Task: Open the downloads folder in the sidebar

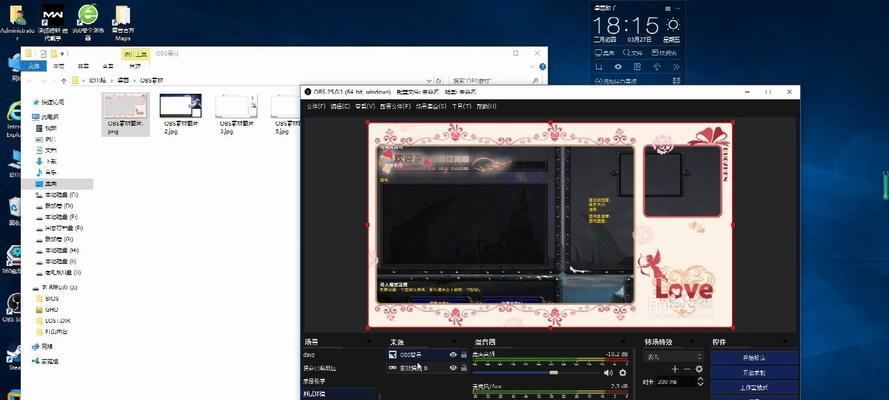Action: (47, 161)
